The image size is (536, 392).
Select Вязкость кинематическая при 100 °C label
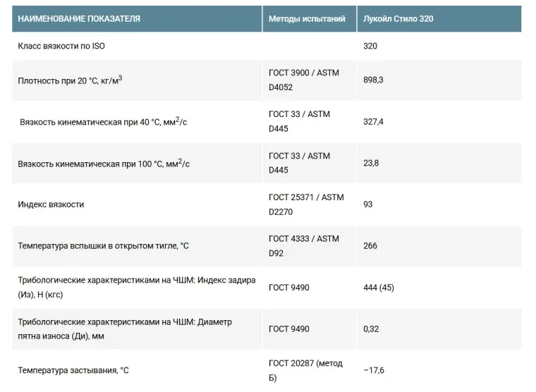coord(104,164)
